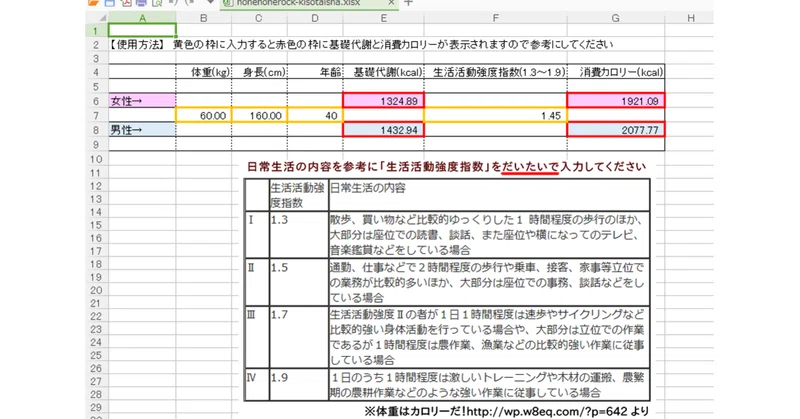This screenshot has width=800, height=419.
Task: Click the activity index input cell 1.45
Action: point(495,115)
